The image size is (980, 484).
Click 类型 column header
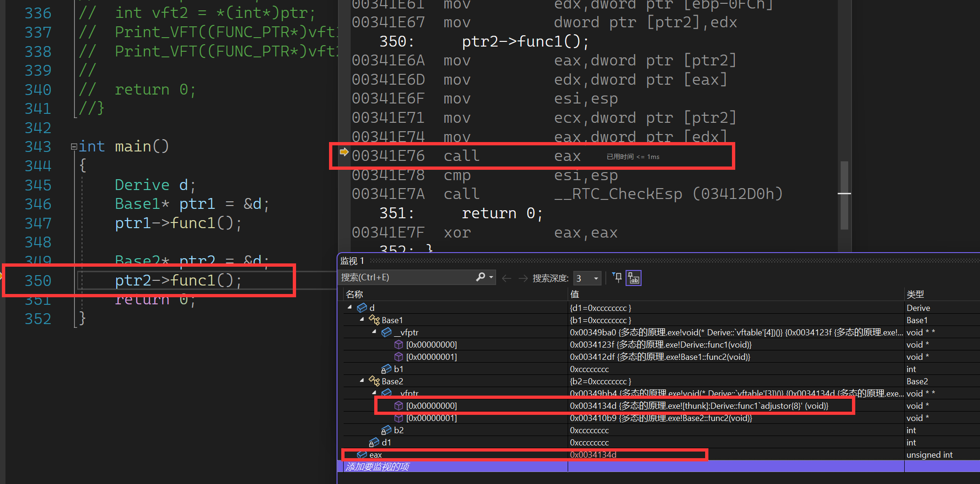coord(915,294)
